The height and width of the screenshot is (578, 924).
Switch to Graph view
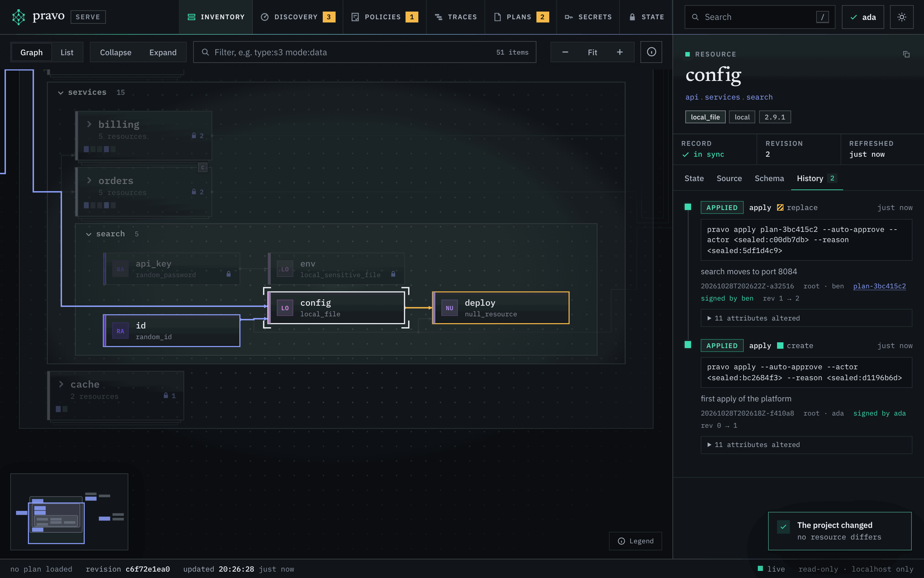point(31,52)
